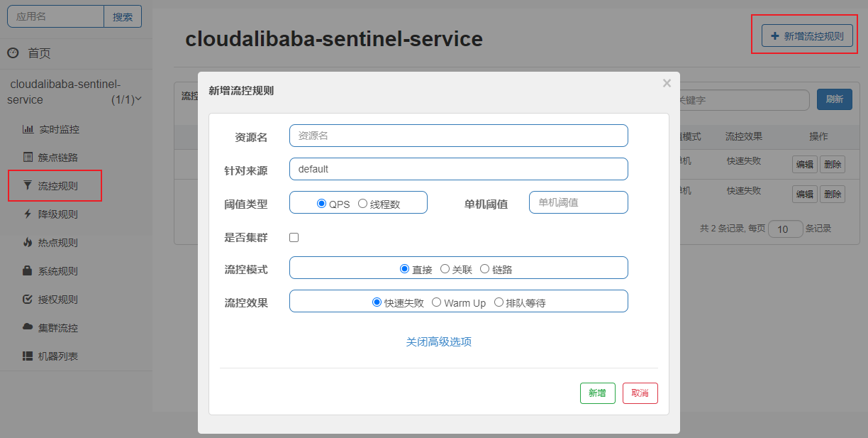Viewport: 868px width, 438px height.
Task: Click the 操作 column header
Action: point(818,136)
